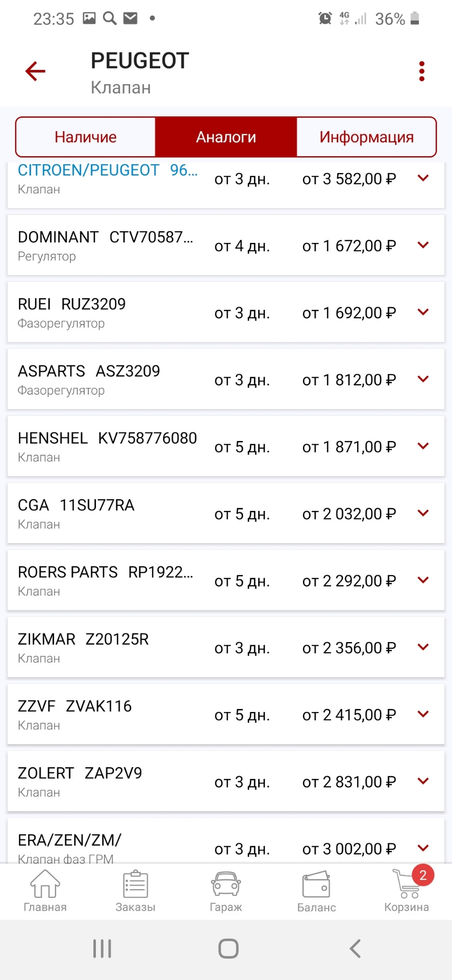The height and width of the screenshot is (980, 452).
Task: Select the CGA 11SU77RA item
Action: tap(226, 513)
